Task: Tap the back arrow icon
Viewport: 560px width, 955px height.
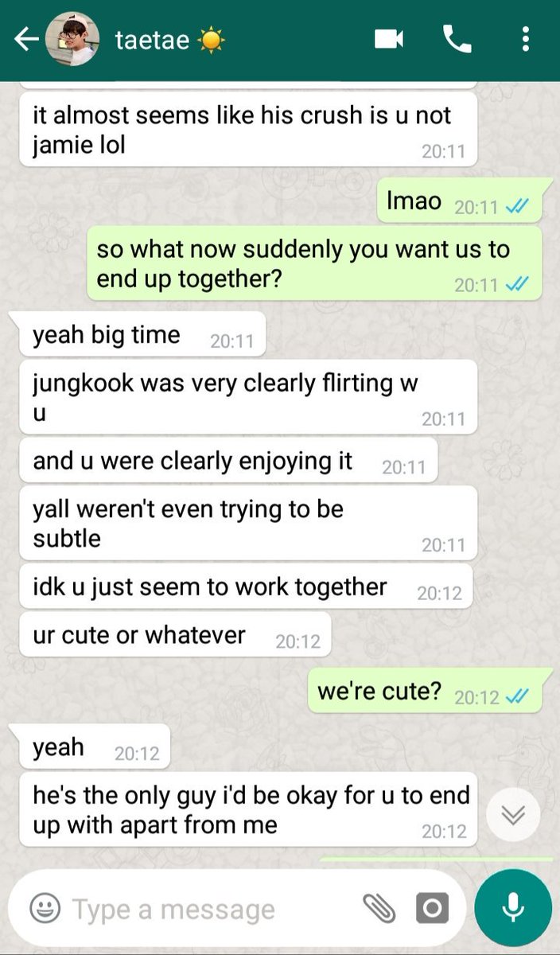Action: click(x=27, y=40)
